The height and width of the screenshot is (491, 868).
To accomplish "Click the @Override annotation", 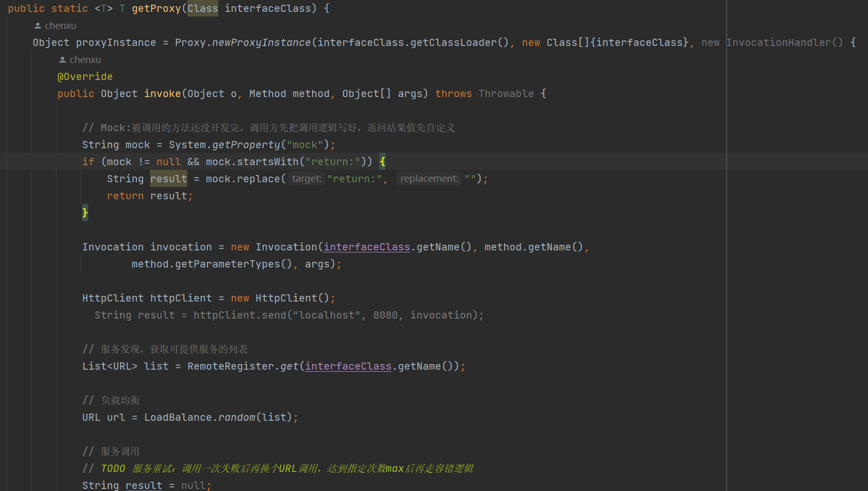I will tap(85, 76).
